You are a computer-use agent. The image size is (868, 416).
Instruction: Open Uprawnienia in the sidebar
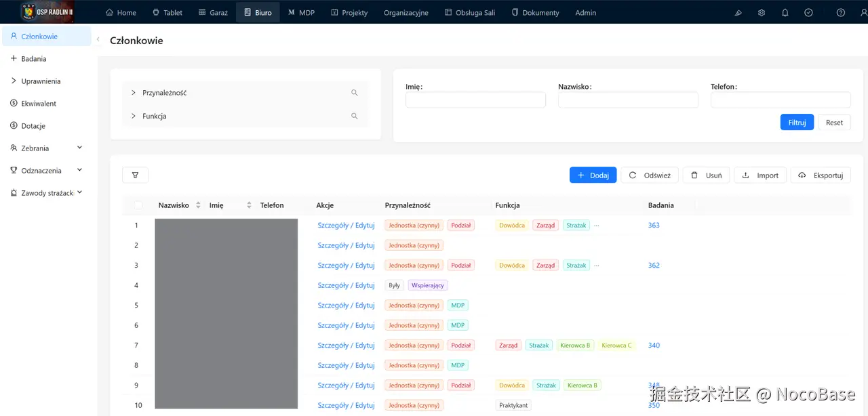(47, 81)
